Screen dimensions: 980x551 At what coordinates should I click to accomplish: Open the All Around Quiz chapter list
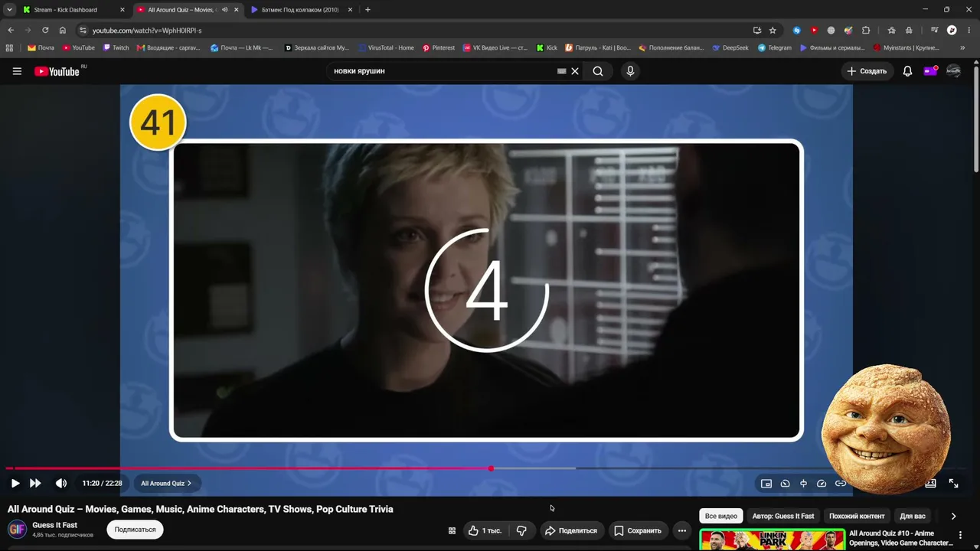[166, 483]
